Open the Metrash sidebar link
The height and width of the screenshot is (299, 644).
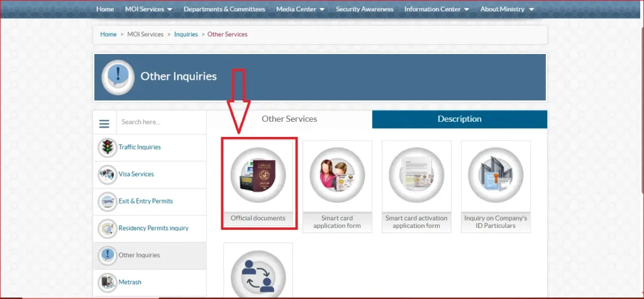[130, 282]
